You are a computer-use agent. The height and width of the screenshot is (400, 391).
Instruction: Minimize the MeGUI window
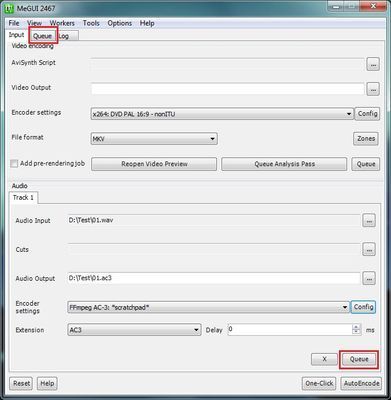coord(337,7)
